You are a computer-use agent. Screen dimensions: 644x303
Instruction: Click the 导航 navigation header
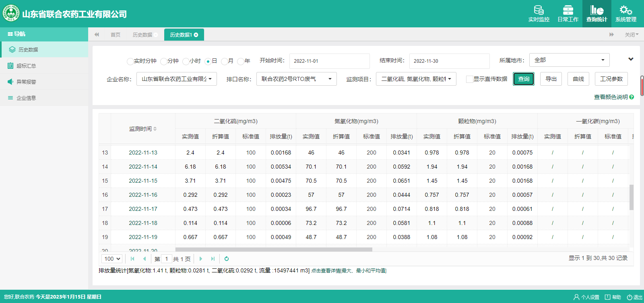tap(44, 34)
